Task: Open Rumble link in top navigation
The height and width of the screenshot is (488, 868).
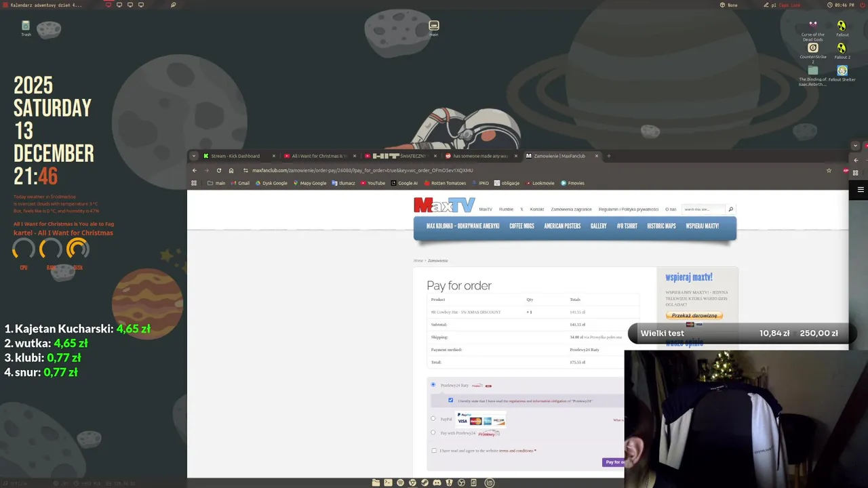Action: tap(507, 209)
